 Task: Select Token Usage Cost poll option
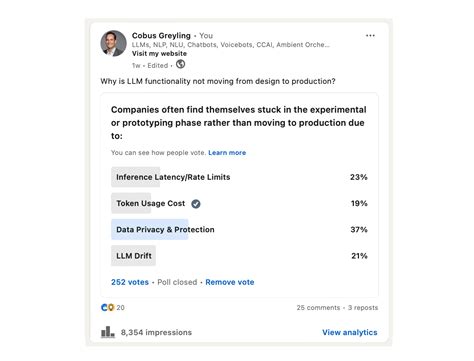(239, 203)
